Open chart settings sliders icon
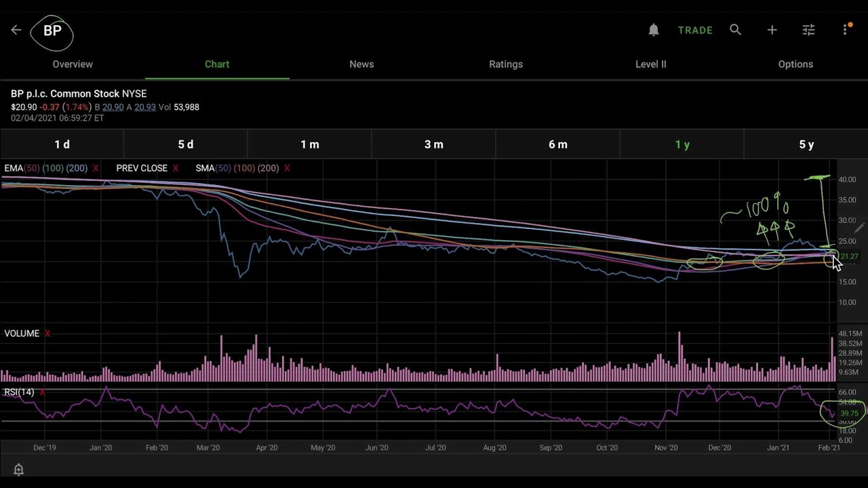Screen dimensions: 868x488 coord(808,30)
